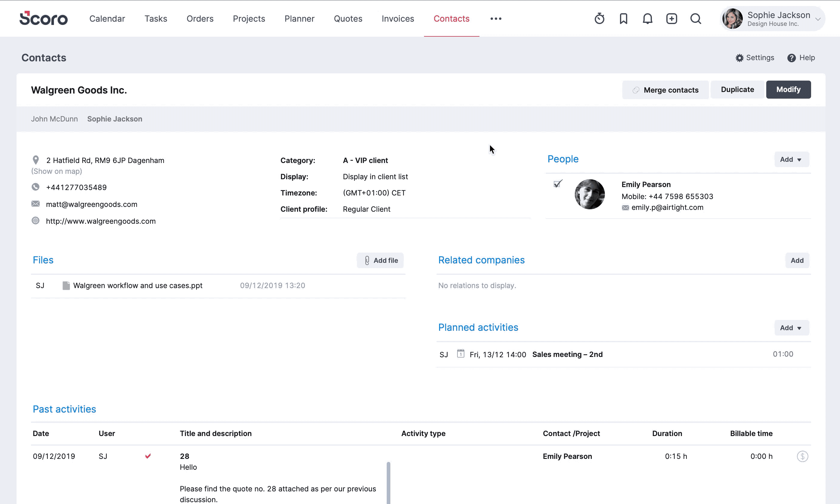The image size is (840, 504).
Task: Click the Show on map link
Action: [57, 171]
